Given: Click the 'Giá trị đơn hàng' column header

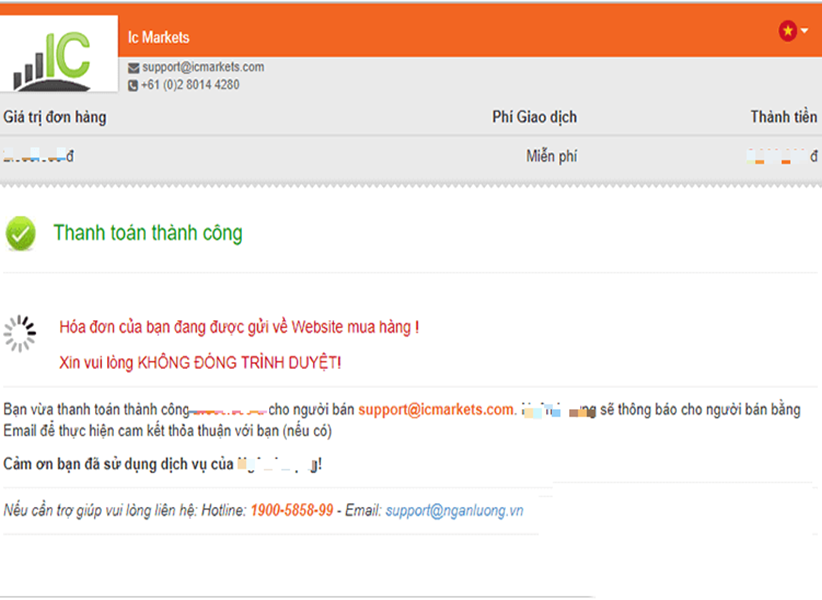Looking at the screenshot, I should (x=55, y=117).
